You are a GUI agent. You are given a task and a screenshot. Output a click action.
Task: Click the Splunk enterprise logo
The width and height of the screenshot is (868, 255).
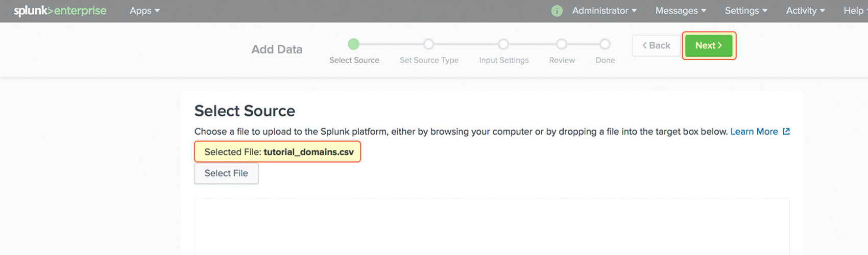click(60, 11)
